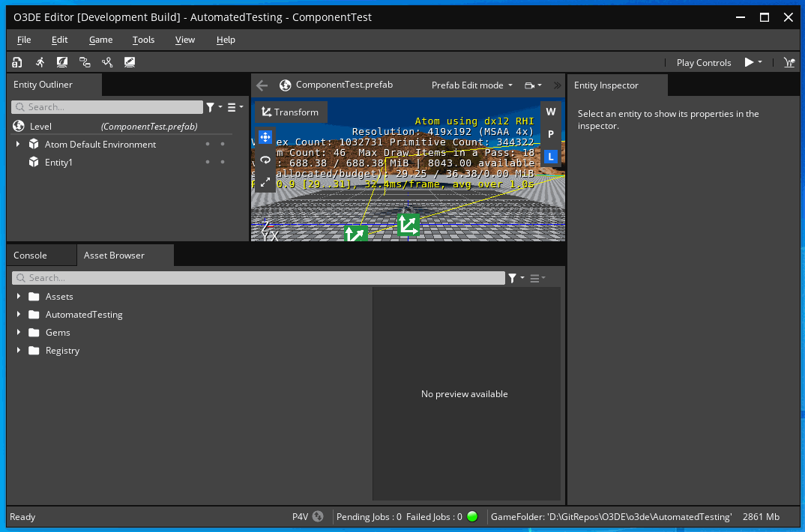Toggle the second dot for Entity1

point(223,162)
